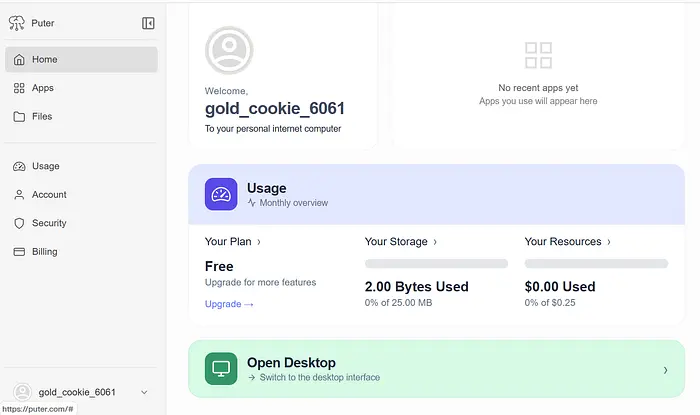Click 'To your personal internet computer' text
The image size is (700, 415).
point(273,129)
